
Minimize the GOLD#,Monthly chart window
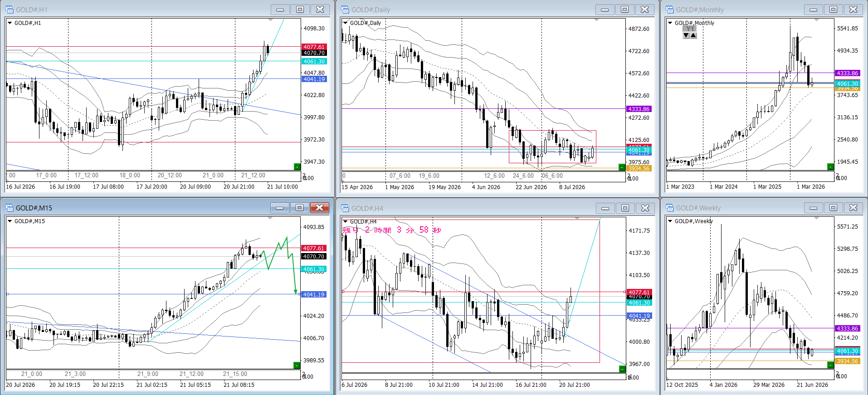pyautogui.click(x=813, y=10)
